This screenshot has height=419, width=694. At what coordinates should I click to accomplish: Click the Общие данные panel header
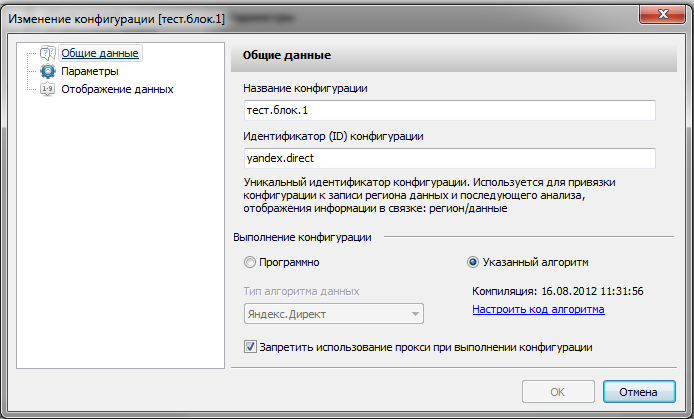288,55
